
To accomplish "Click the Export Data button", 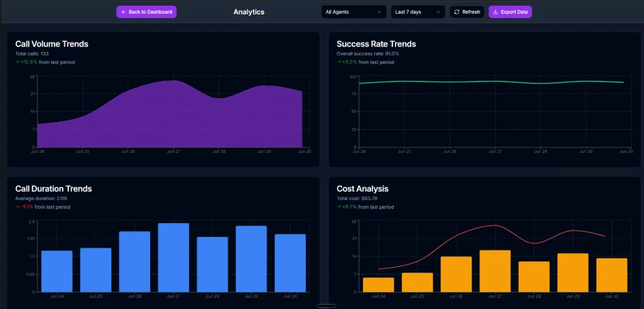I will 510,12.
